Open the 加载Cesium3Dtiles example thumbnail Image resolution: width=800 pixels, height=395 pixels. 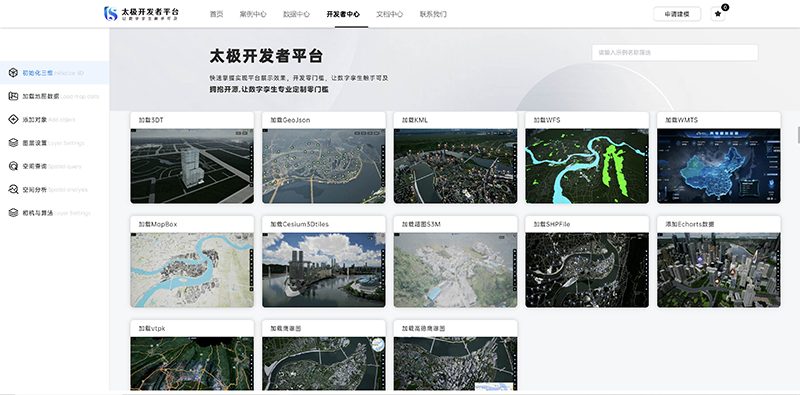click(324, 270)
